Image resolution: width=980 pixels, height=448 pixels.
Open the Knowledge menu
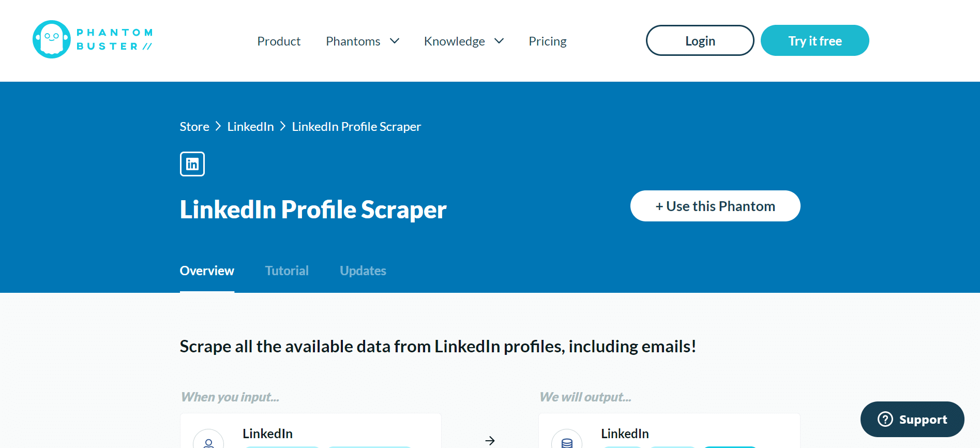(x=454, y=41)
